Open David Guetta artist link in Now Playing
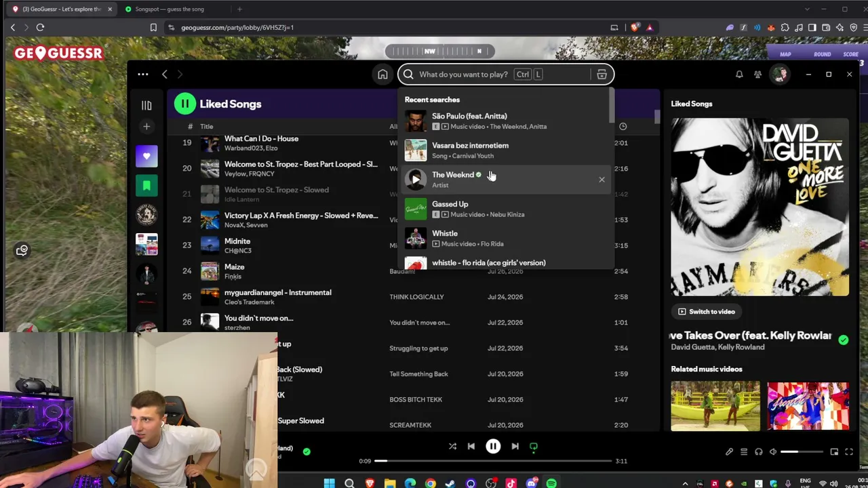The width and height of the screenshot is (868, 488). coord(693,347)
